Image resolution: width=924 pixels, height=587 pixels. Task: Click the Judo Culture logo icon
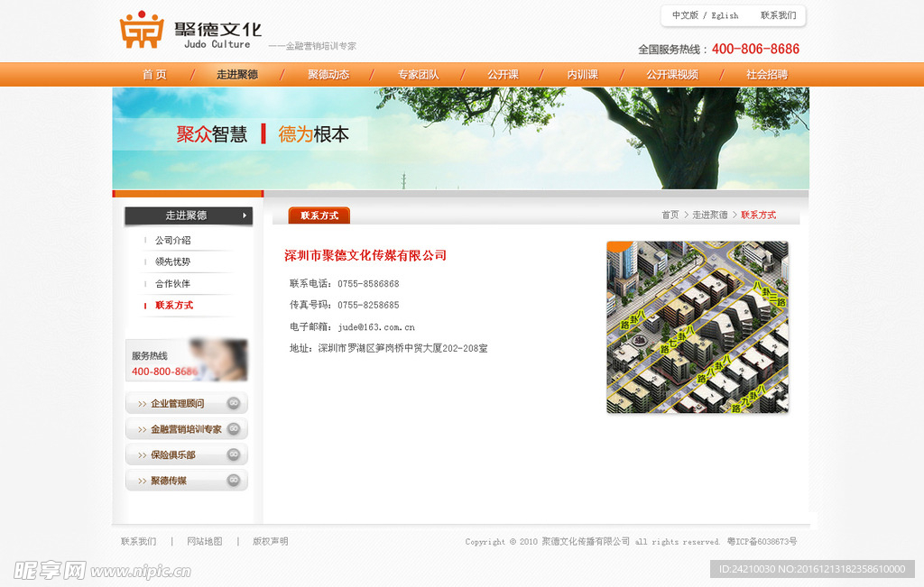click(x=141, y=31)
